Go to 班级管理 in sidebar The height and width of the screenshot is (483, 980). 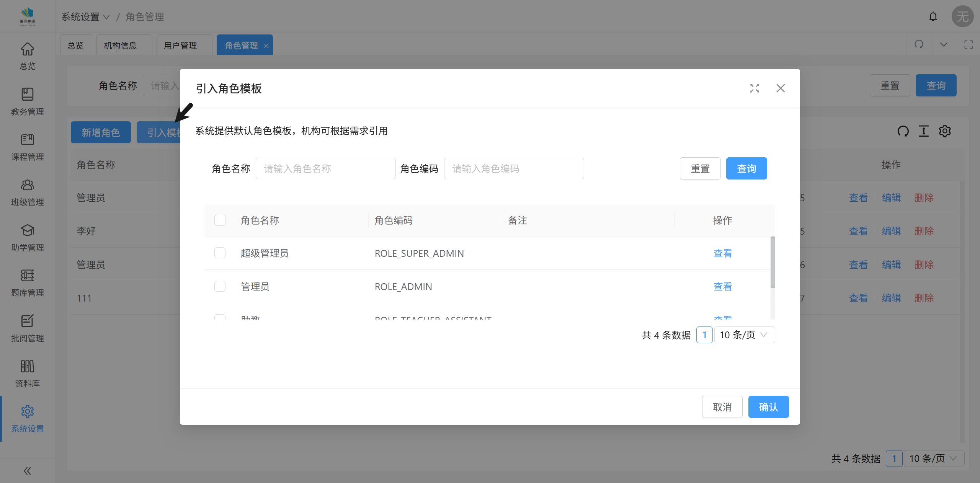[27, 185]
